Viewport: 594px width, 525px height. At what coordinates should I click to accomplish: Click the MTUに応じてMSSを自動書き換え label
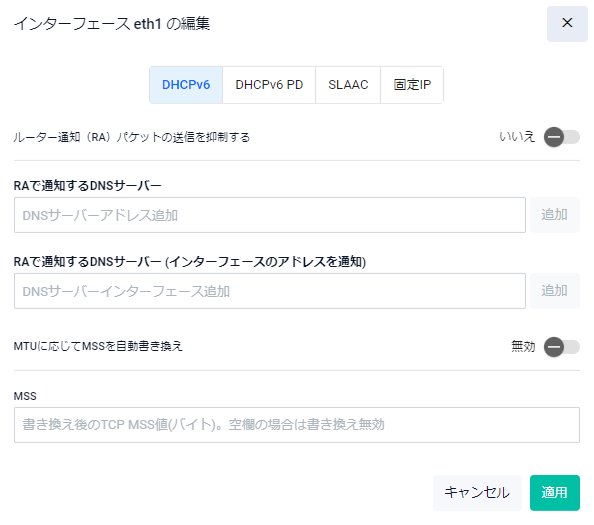coord(98,346)
